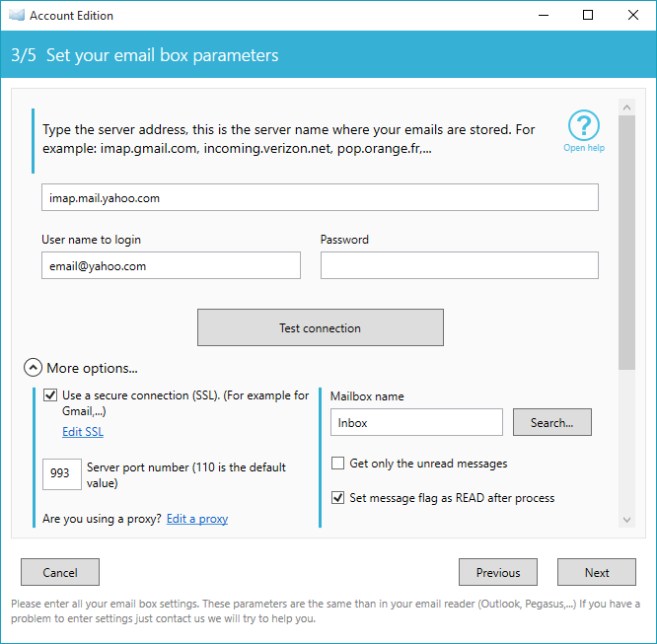Return to the Previous step
The image size is (657, 644).
tap(498, 572)
